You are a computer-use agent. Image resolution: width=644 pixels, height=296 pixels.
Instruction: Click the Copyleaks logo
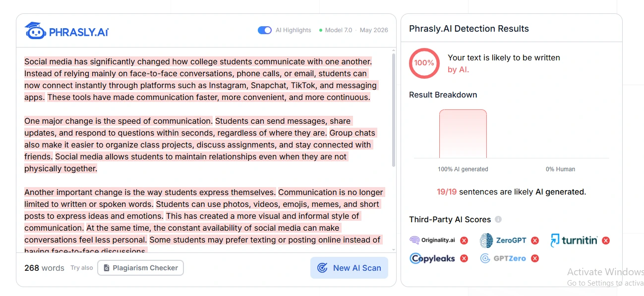pyautogui.click(x=432, y=258)
